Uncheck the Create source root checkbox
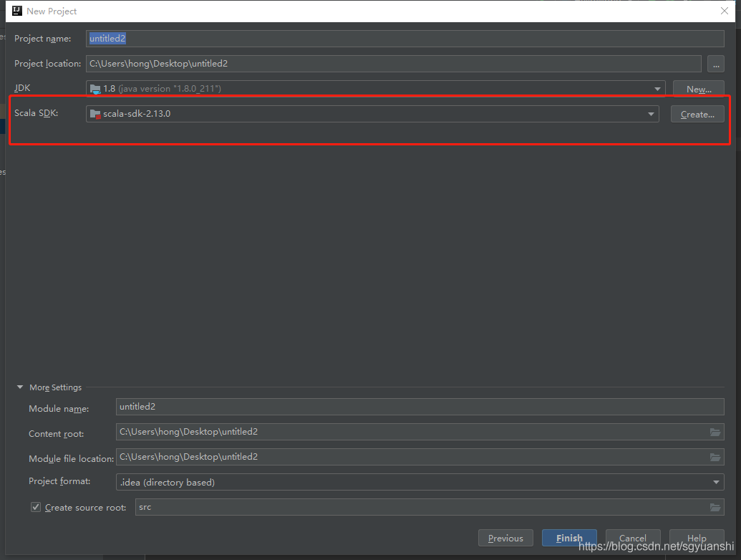Viewport: 741px width, 560px height. pos(35,507)
